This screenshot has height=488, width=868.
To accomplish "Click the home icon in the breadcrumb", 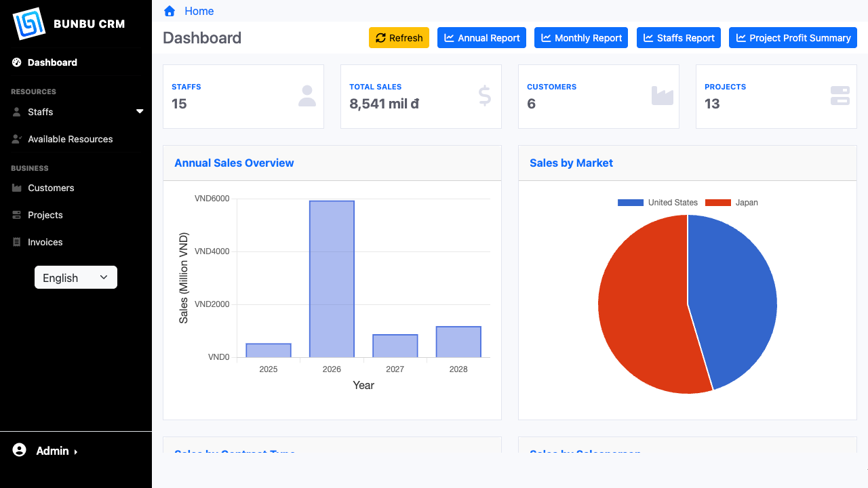I will [x=170, y=11].
